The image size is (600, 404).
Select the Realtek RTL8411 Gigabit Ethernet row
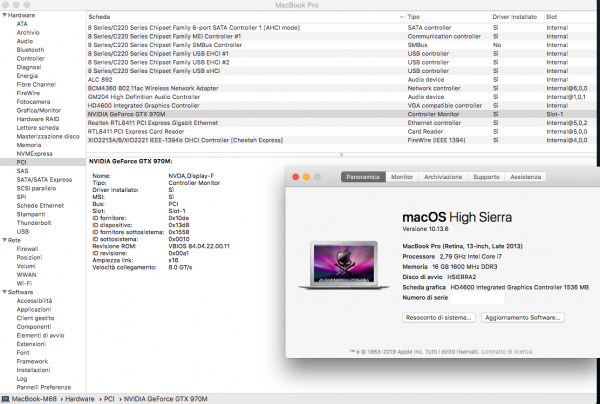click(341, 123)
